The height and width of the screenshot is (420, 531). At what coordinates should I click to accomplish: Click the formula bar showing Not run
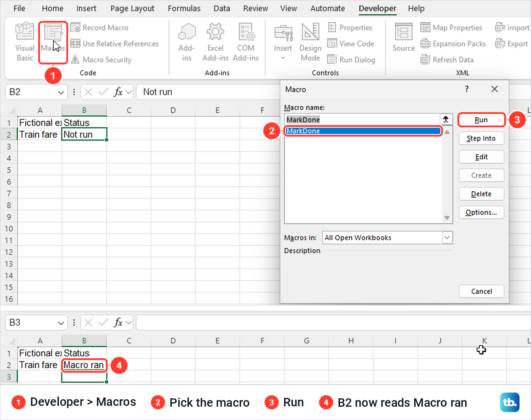click(x=208, y=92)
